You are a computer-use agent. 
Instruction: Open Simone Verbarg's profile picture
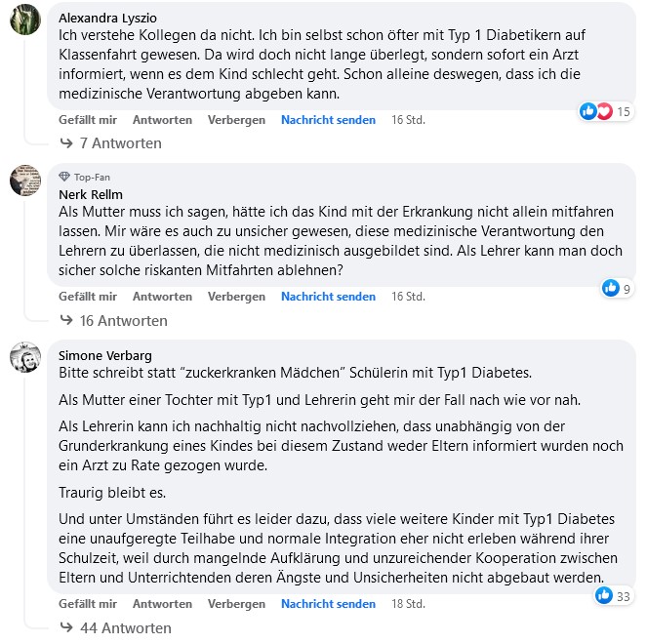(25, 357)
